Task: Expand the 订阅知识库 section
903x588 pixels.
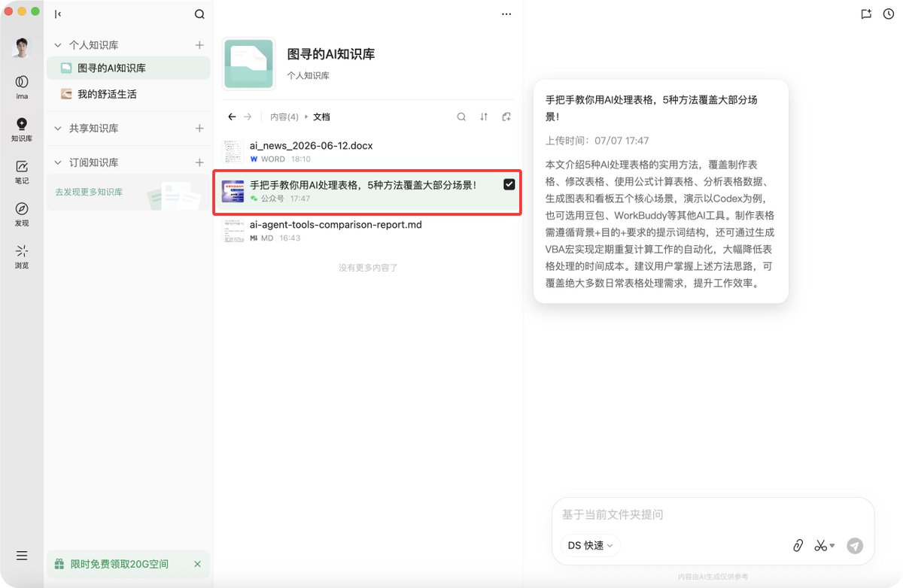Action: [x=58, y=162]
